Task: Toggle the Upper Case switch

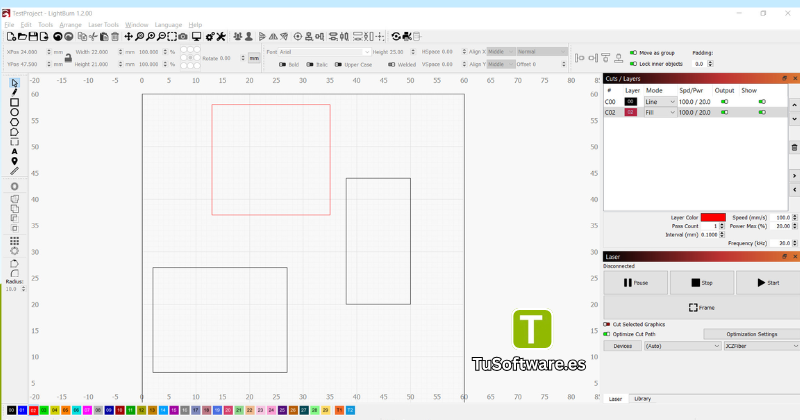Action: pyautogui.click(x=338, y=65)
